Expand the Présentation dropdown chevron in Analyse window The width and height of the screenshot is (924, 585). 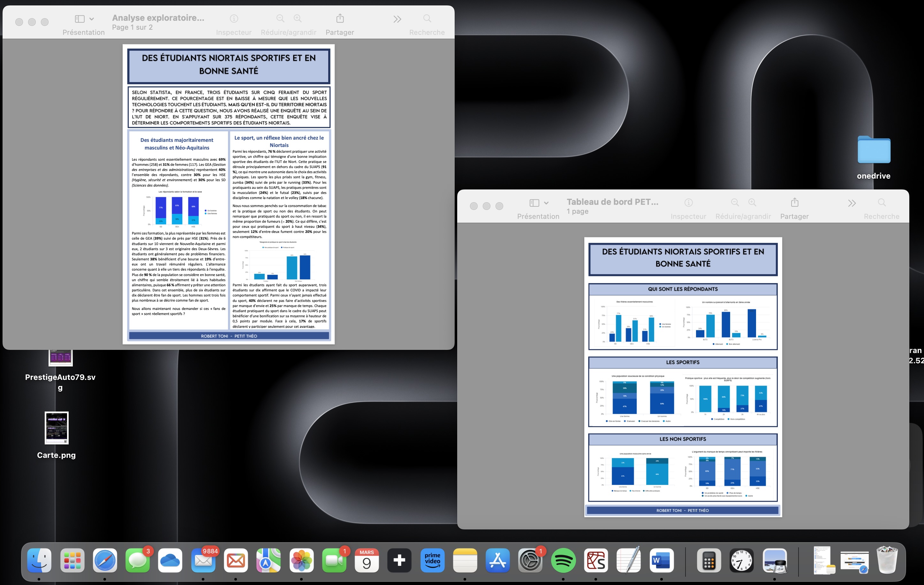click(x=91, y=18)
